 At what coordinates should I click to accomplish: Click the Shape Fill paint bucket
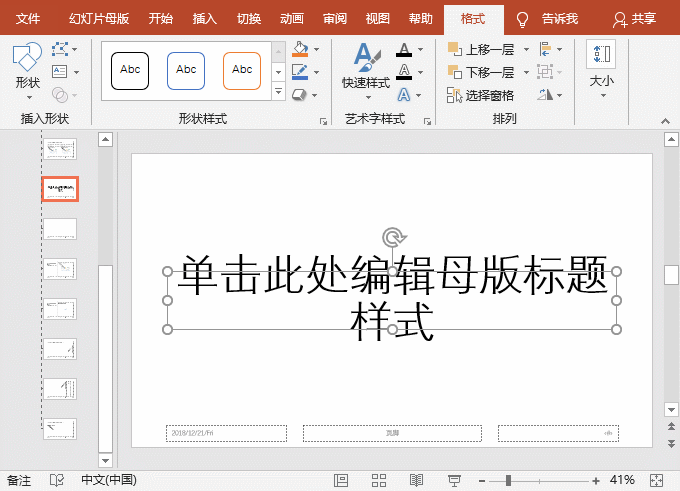pos(301,49)
